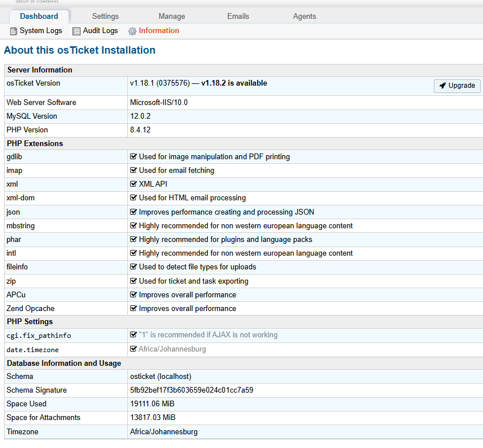Click the fileinfo check mark icon
This screenshot has width=483, height=448.
[133, 267]
